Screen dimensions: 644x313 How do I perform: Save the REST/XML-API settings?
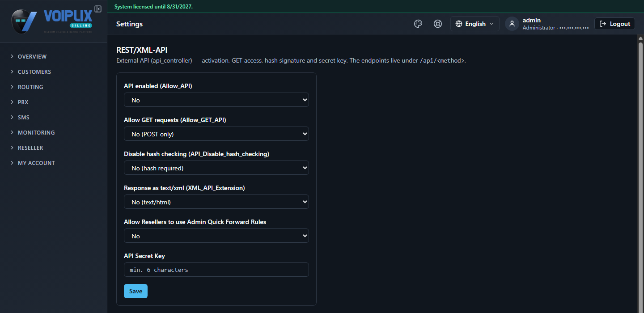136,291
